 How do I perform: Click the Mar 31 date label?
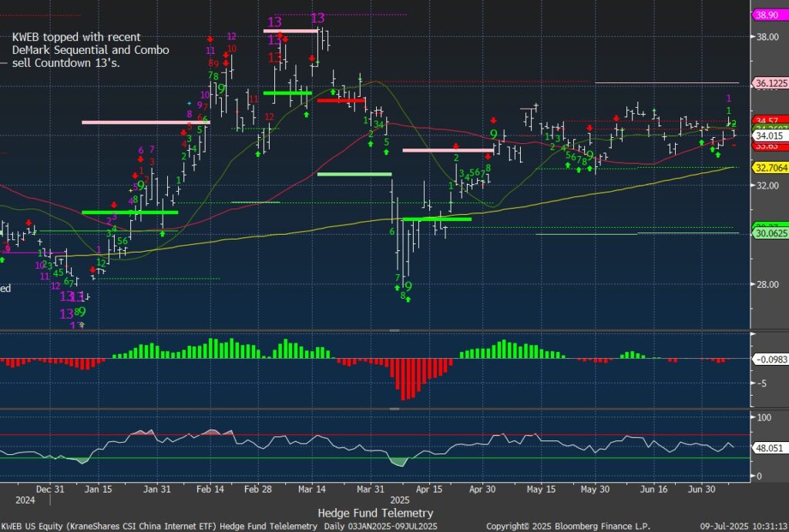point(371,489)
